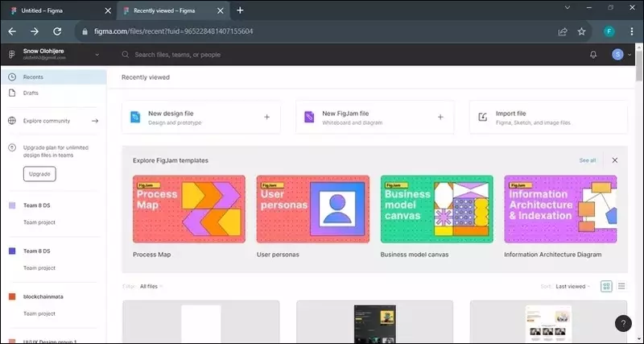Click the New design file card
Viewport: 644px width, 344px height.
[201, 117]
